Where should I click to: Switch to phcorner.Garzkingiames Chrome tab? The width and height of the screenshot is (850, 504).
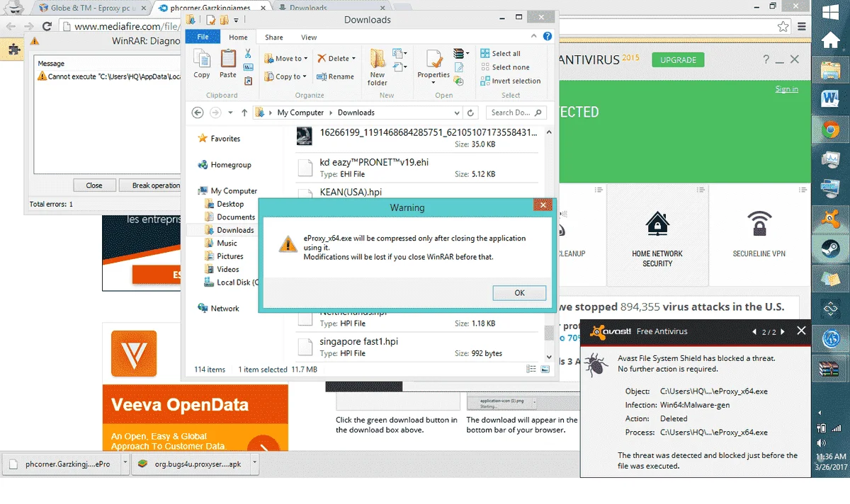click(212, 8)
